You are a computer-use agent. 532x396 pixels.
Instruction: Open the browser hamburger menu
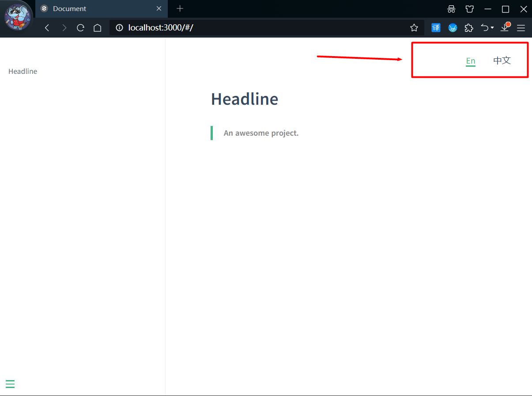coord(521,28)
